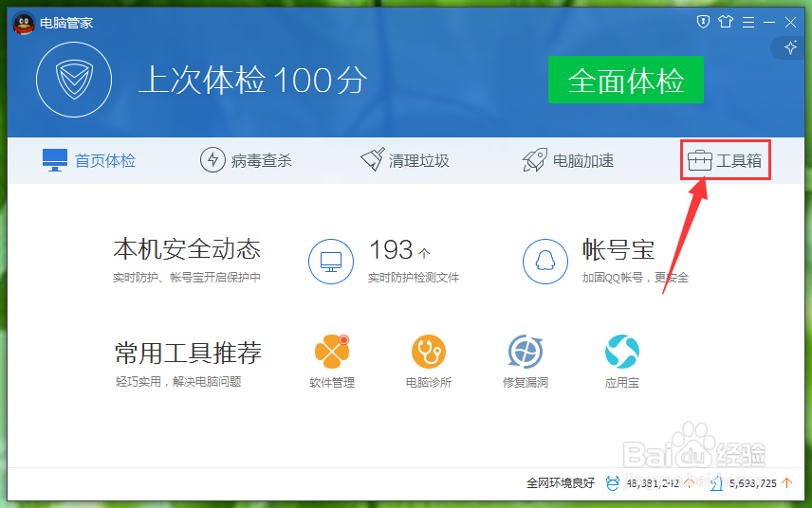The width and height of the screenshot is (812, 508).
Task: Click 上次体检100分 score headline
Action: (253, 81)
